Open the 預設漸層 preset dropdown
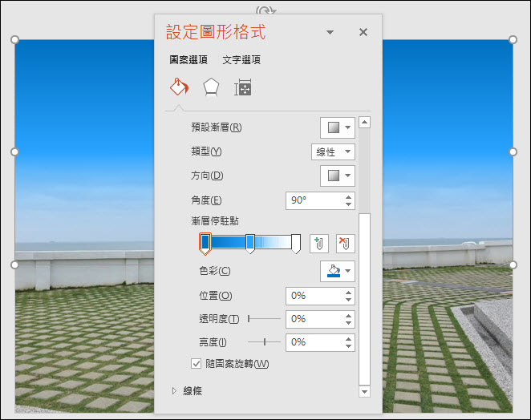Screen dimensions: 531x420 (338, 127)
